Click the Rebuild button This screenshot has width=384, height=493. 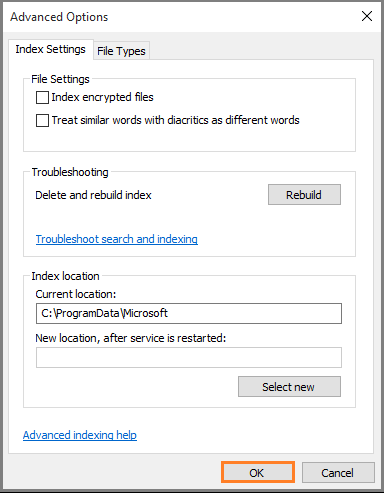point(304,195)
